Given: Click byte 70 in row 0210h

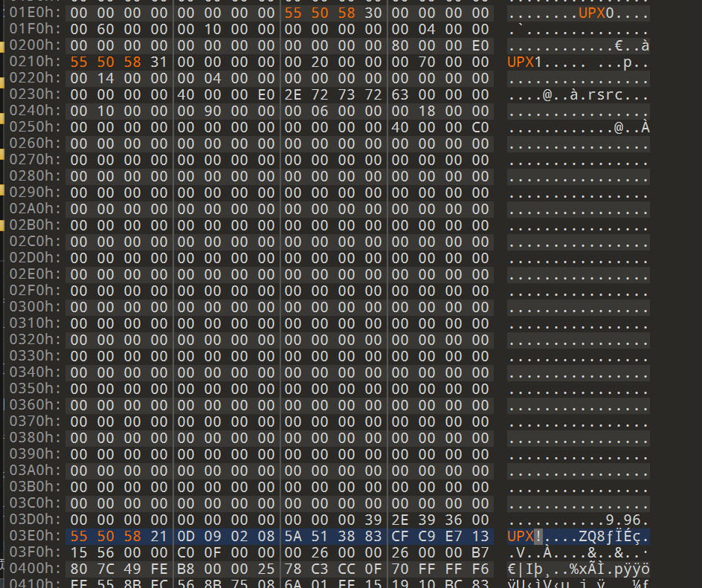Looking at the screenshot, I should [427, 62].
